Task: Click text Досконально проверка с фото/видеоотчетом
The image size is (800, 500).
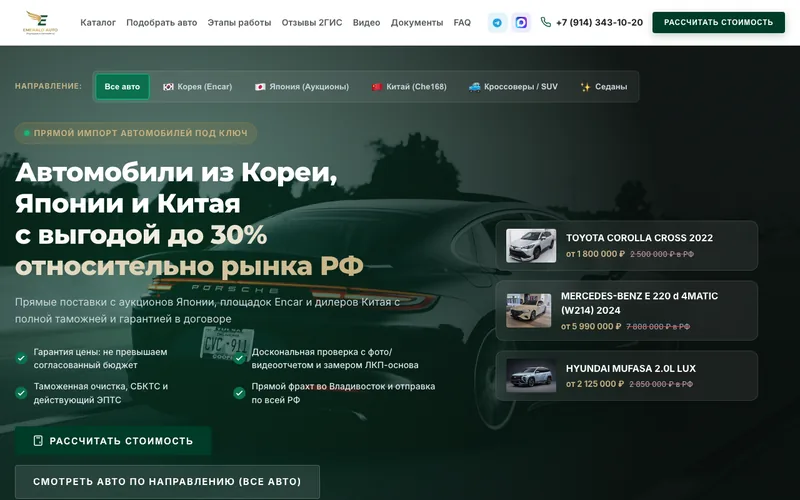Action: coord(335,359)
